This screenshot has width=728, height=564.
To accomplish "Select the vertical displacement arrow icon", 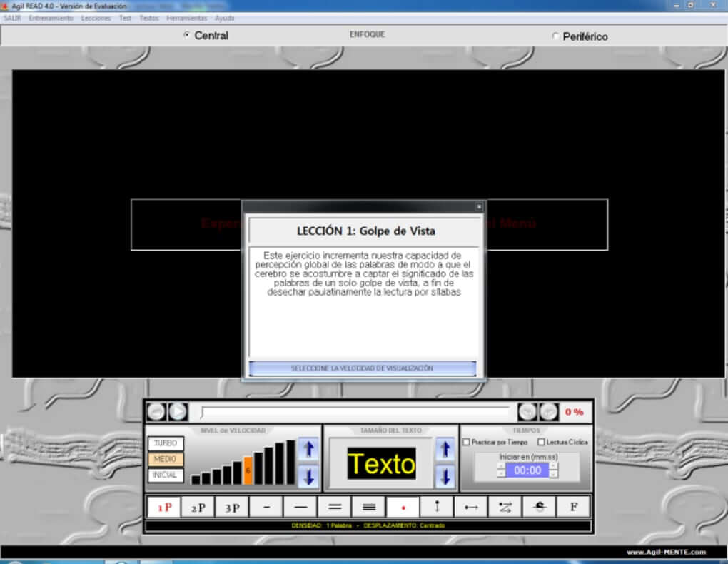I will pyautogui.click(x=437, y=508).
